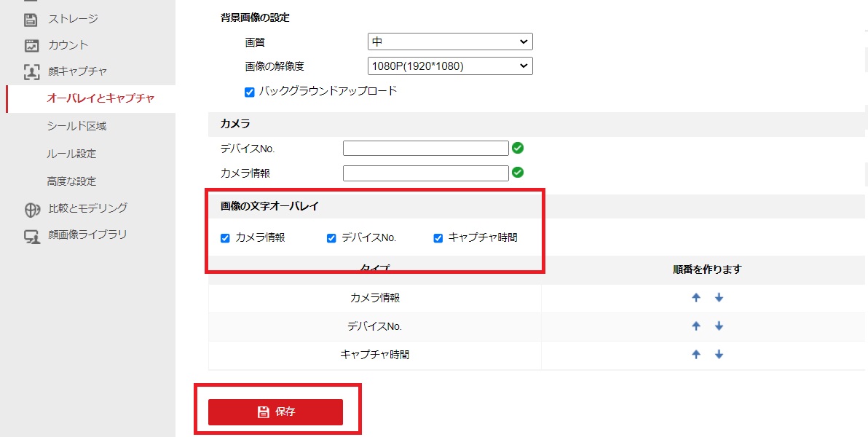Move カメラ情報 up with the up arrow
Screen dimensions: 868x437
(696, 297)
